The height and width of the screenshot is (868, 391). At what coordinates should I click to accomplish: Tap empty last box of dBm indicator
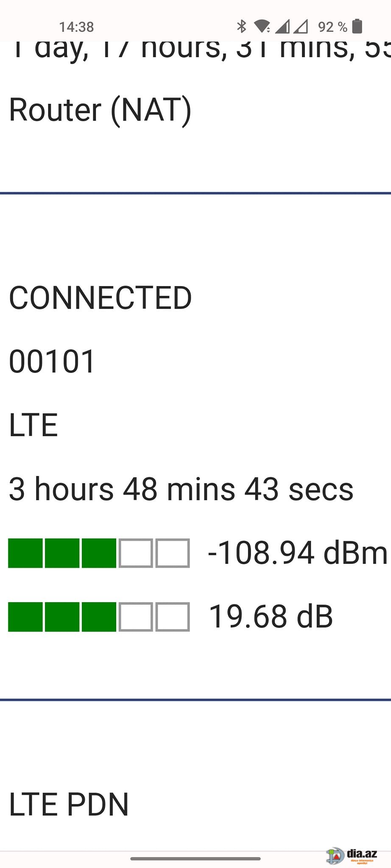click(x=173, y=553)
